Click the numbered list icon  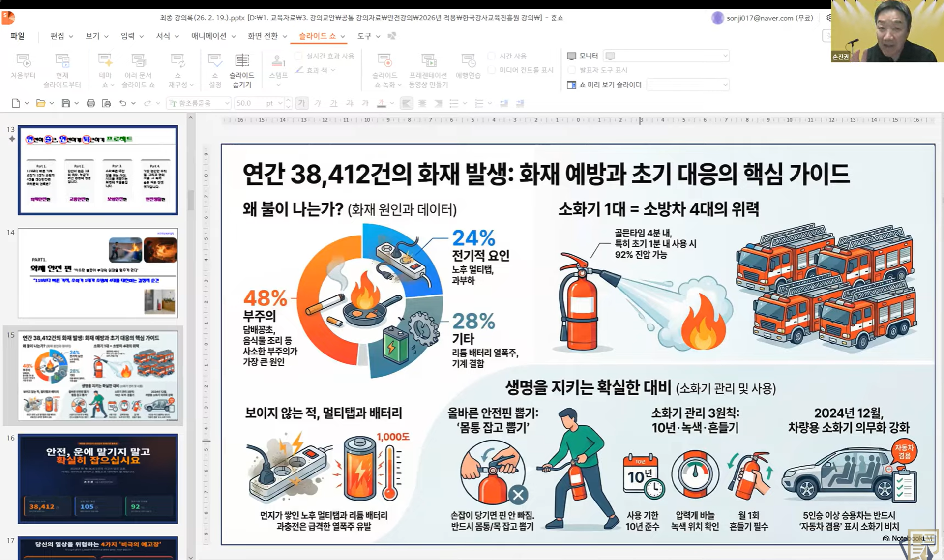(479, 103)
